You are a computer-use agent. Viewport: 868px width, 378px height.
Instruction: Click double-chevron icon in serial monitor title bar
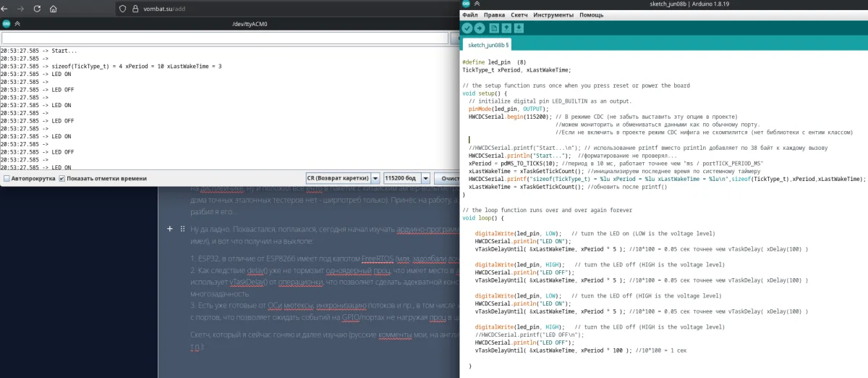pyautogui.click(x=17, y=23)
